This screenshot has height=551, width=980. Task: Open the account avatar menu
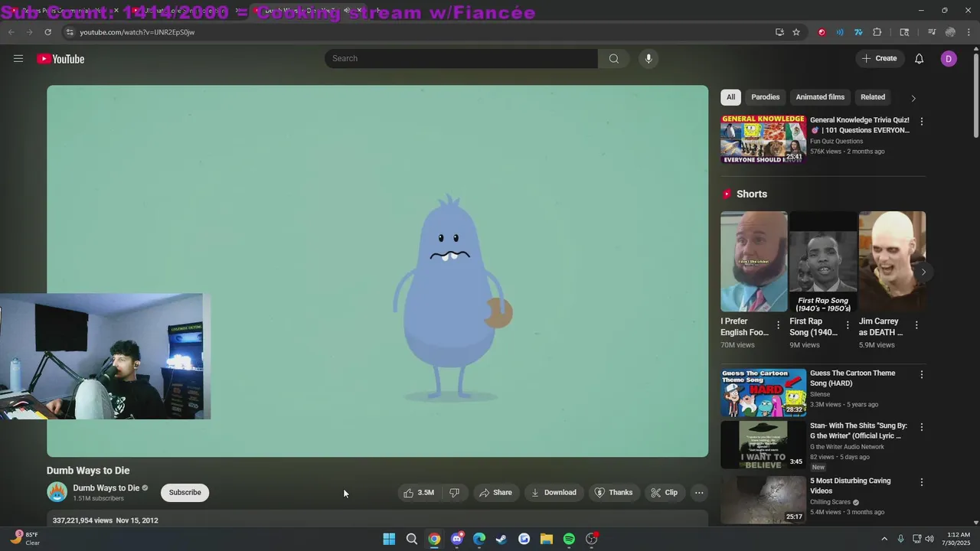point(949,59)
